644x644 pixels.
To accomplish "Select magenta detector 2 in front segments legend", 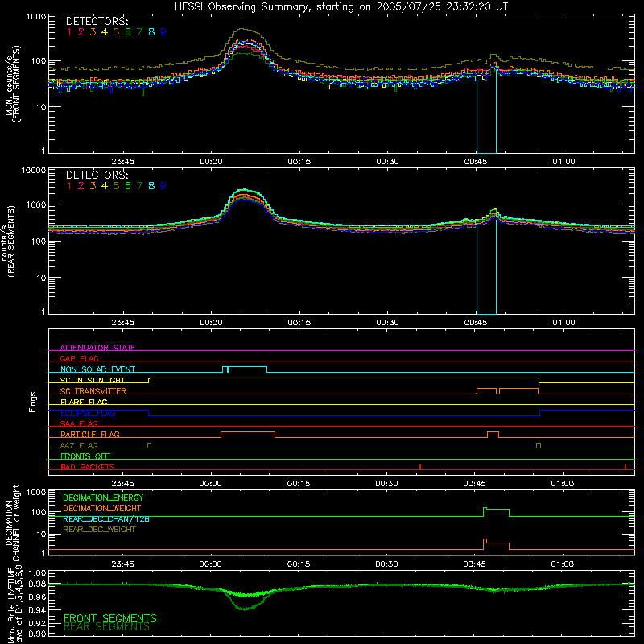I will pyautogui.click(x=81, y=32).
